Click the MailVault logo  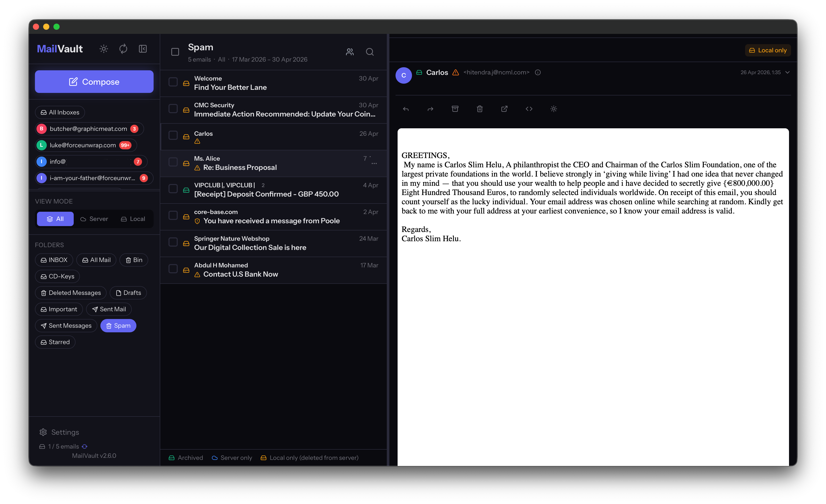(x=60, y=49)
